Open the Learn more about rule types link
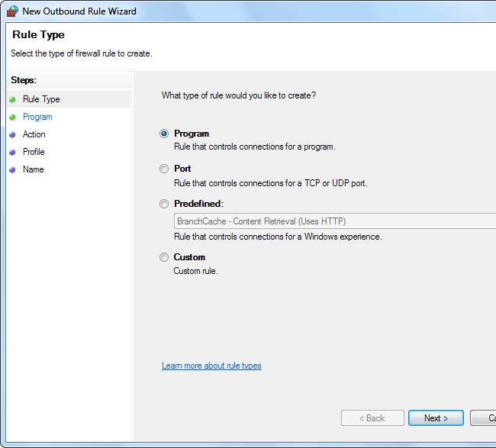Viewport: 496px width, 448px height. (211, 366)
